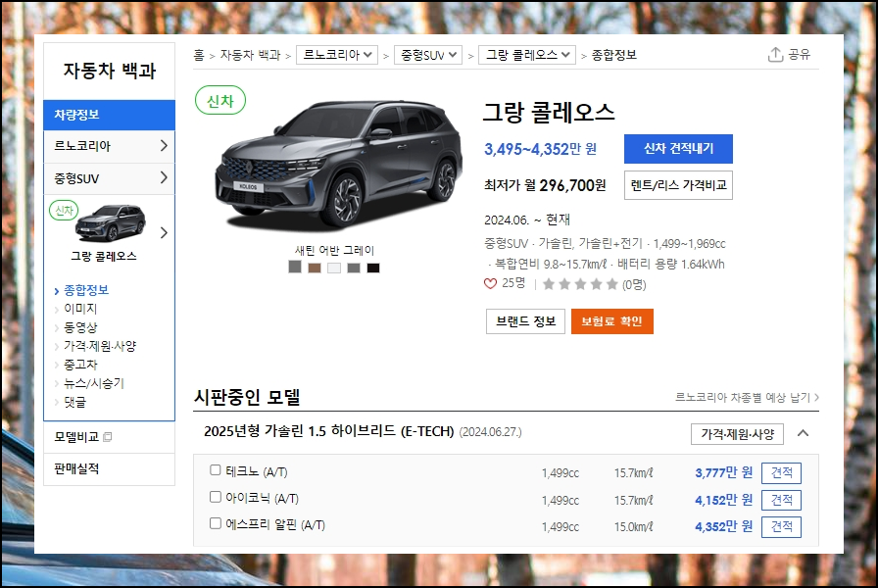
Task: Select the white color swatch
Action: (334, 268)
